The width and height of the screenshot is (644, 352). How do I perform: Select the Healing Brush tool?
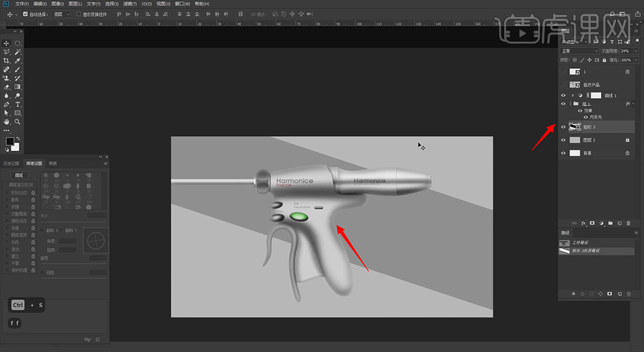coord(6,70)
